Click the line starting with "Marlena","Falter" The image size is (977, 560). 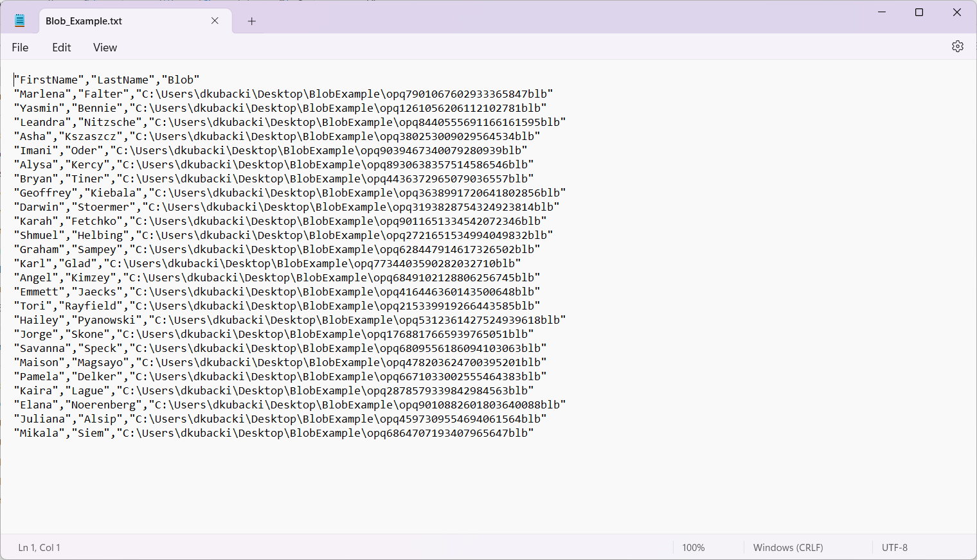[283, 94]
